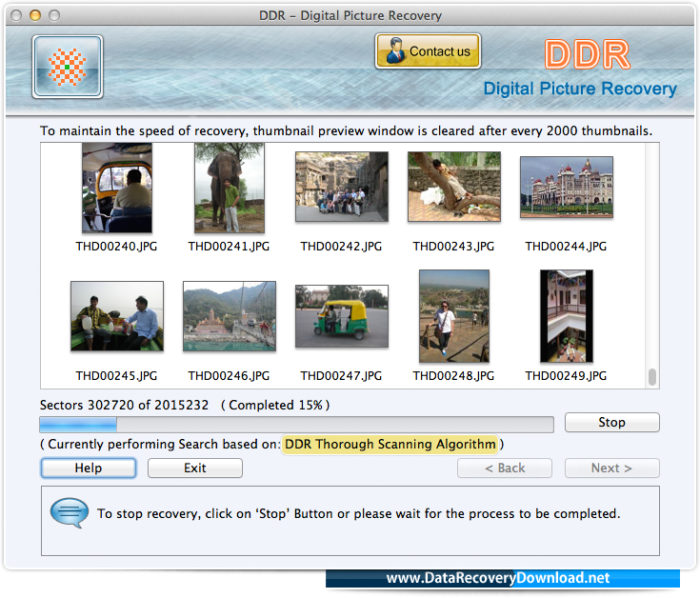The height and width of the screenshot is (598, 700).
Task: Open Help
Action: click(89, 468)
